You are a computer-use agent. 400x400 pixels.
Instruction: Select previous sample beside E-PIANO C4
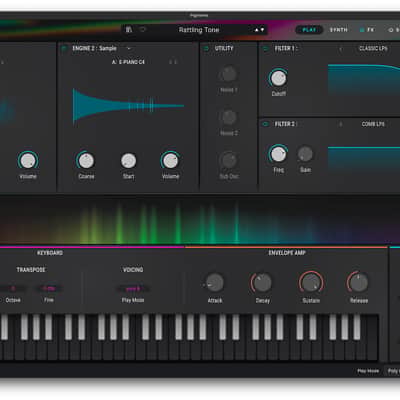171,62
